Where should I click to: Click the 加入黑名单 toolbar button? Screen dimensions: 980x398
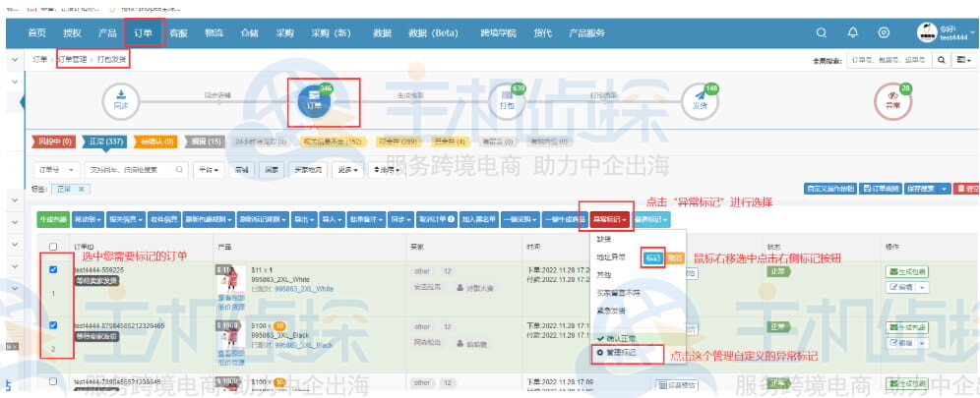(x=479, y=219)
